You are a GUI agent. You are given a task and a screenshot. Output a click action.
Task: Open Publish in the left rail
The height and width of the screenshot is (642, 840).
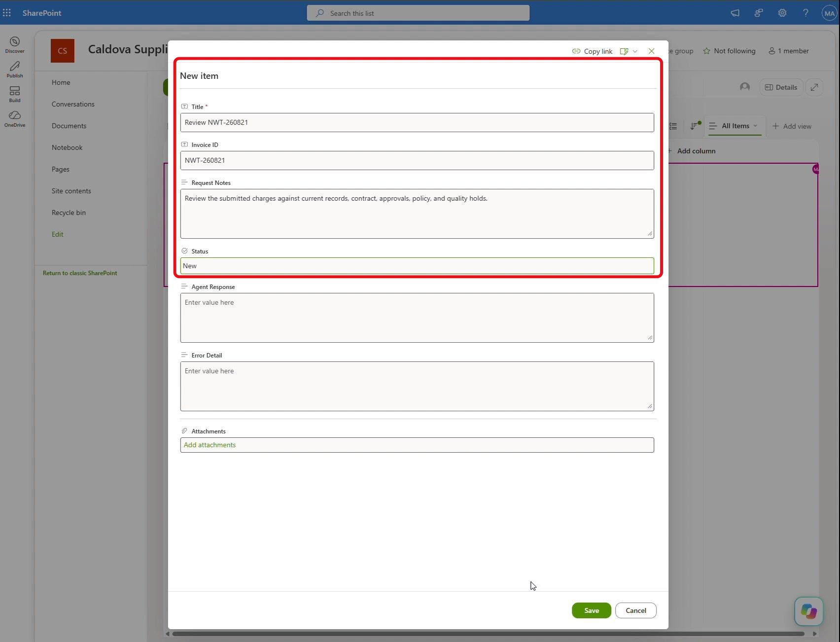pyautogui.click(x=15, y=70)
